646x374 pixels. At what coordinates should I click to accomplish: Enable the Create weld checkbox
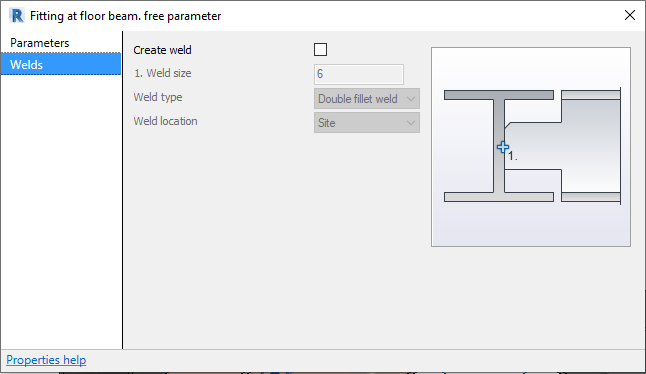point(321,50)
